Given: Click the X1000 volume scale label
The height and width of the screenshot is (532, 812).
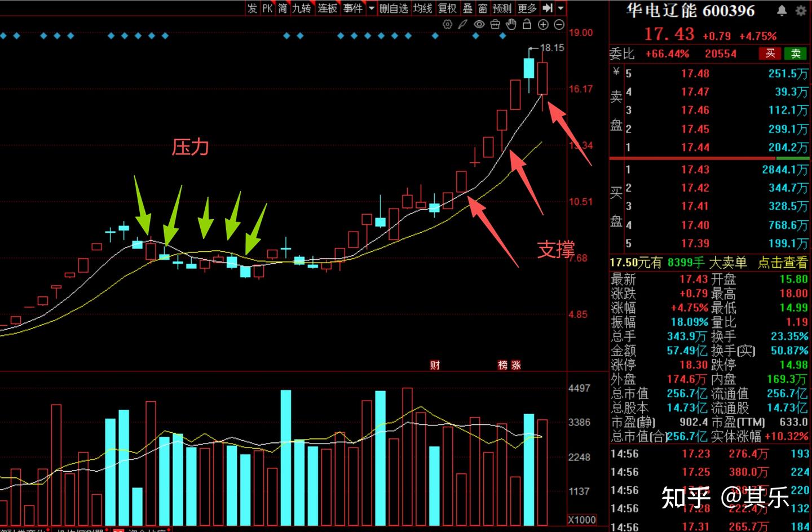Looking at the screenshot, I should [x=581, y=520].
